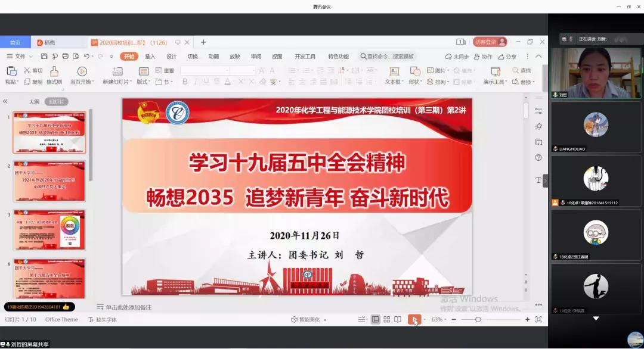Screen dimensions: 644x349
Task: Click the paste (粘贴) clipboard icon
Action: (11, 71)
